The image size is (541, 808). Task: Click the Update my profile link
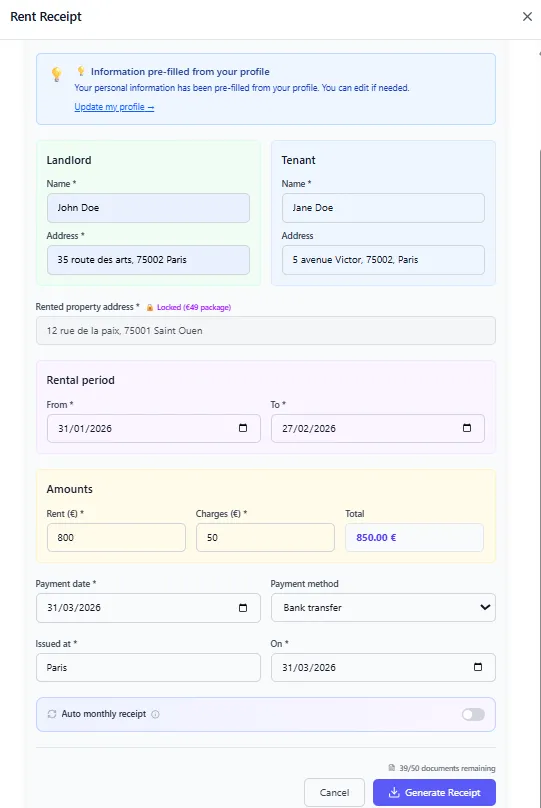pyautogui.click(x=114, y=107)
